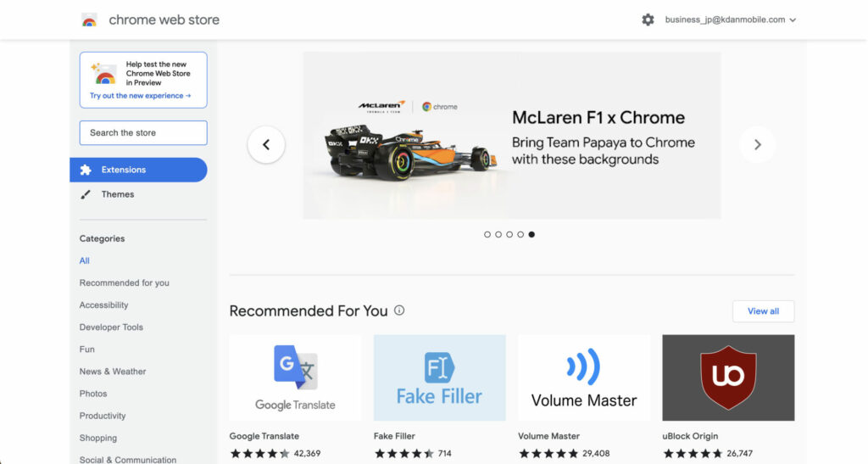Viewport: 868px width, 464px height.
Task: Select the first carousel indicator dot
Action: [x=487, y=234]
